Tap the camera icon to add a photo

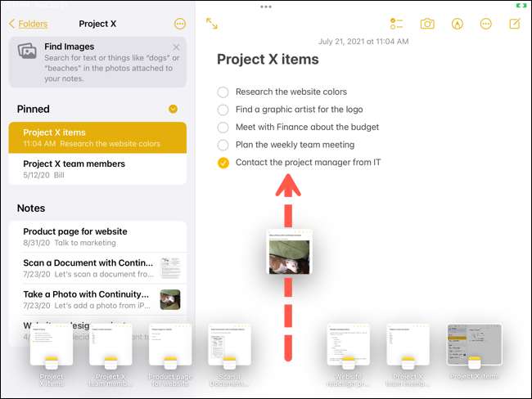(427, 24)
